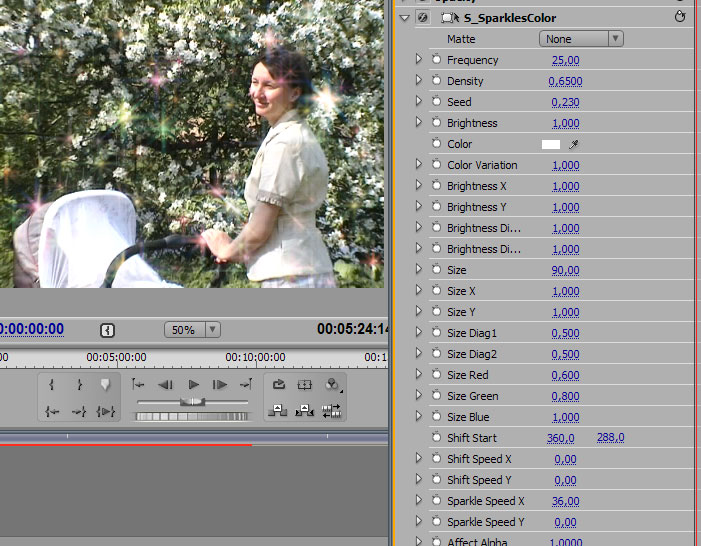Open the 50% zoom level dropdown

[193, 329]
